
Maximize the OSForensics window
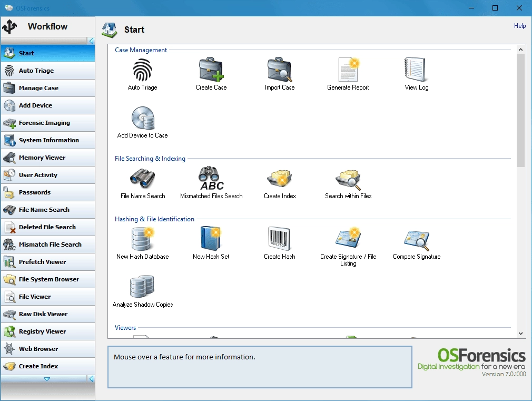tap(495, 8)
